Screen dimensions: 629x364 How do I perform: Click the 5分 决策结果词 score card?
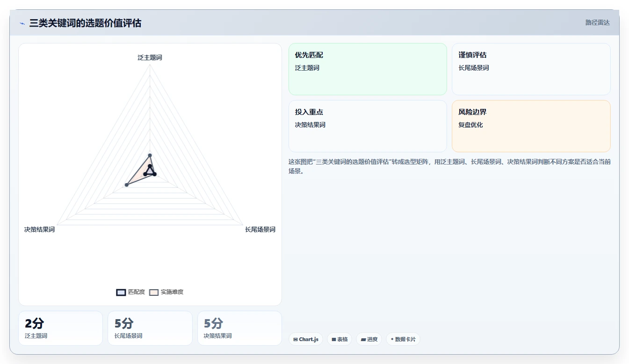point(239,328)
